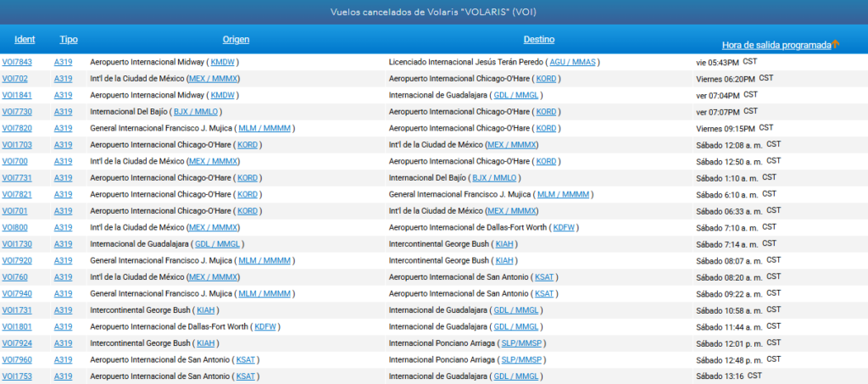Sort flights by Destino column
This screenshot has width=868, height=384.
(x=539, y=39)
